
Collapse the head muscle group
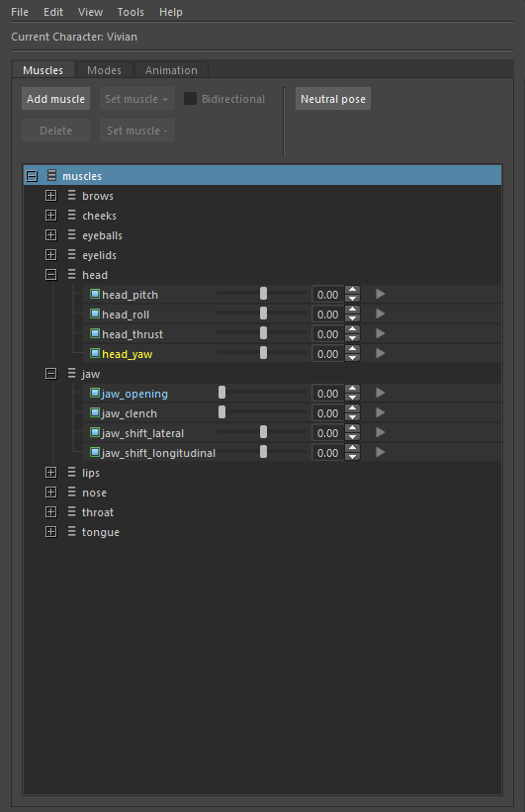[x=50, y=275]
